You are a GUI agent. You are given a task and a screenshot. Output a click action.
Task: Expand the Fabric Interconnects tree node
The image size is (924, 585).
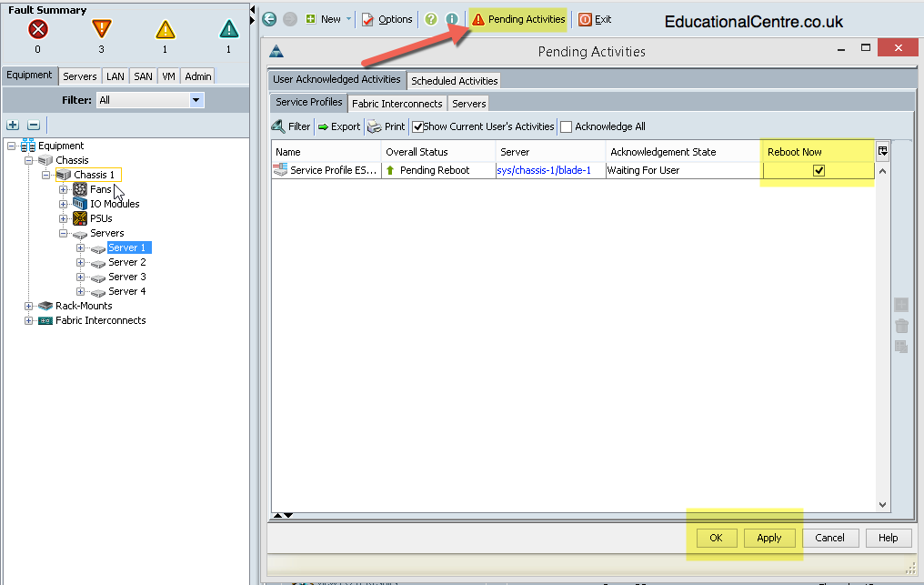pos(28,321)
